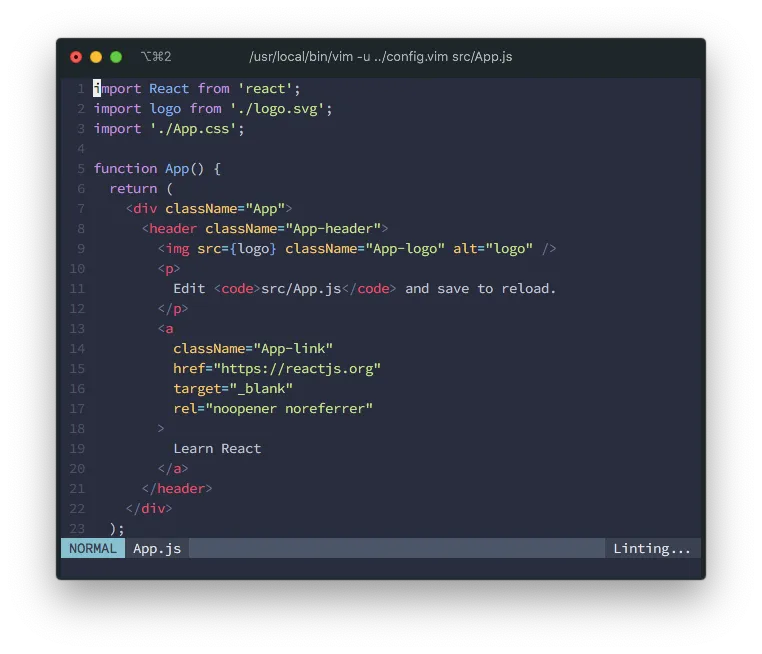Click the function keyword on line 5
The height and width of the screenshot is (654, 762).
(125, 169)
